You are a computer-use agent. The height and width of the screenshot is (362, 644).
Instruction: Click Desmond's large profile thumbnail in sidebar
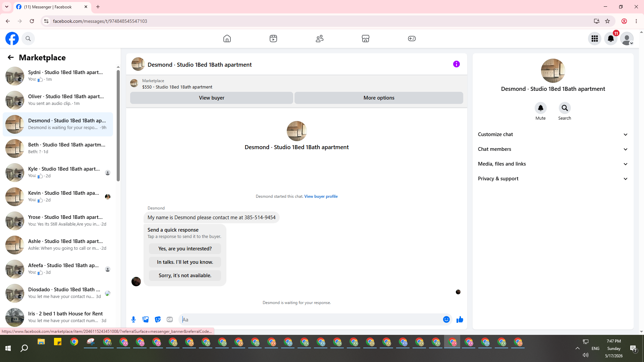[x=553, y=71]
